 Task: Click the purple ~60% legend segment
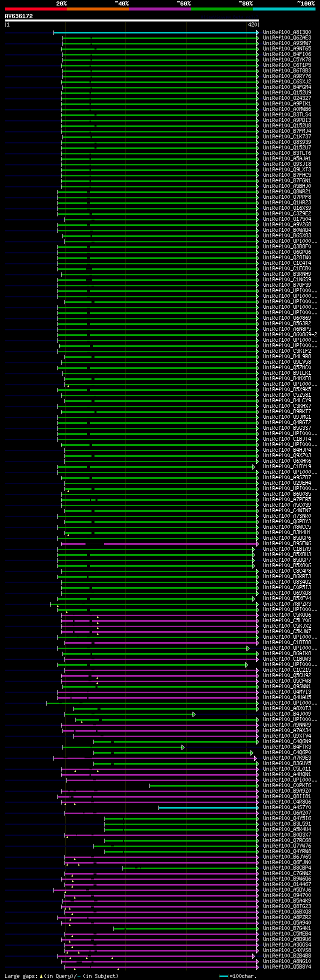pyautogui.click(x=159, y=9)
